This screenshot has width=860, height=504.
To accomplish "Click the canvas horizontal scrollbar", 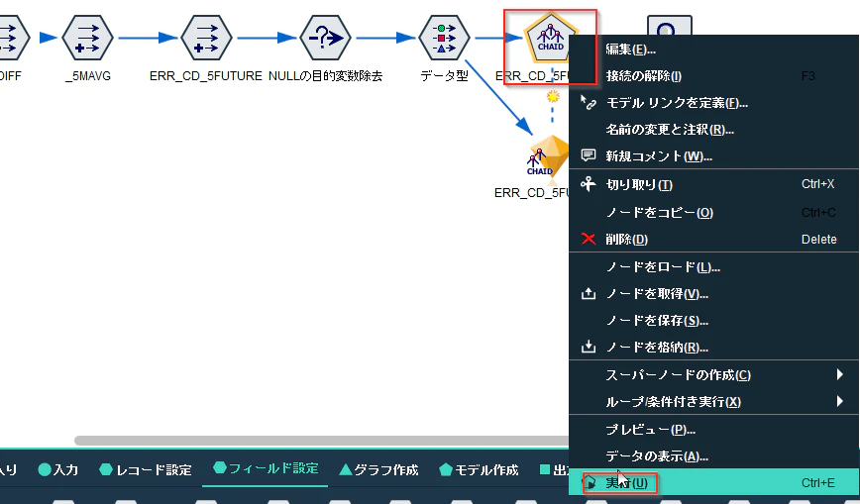I will 321,441.
